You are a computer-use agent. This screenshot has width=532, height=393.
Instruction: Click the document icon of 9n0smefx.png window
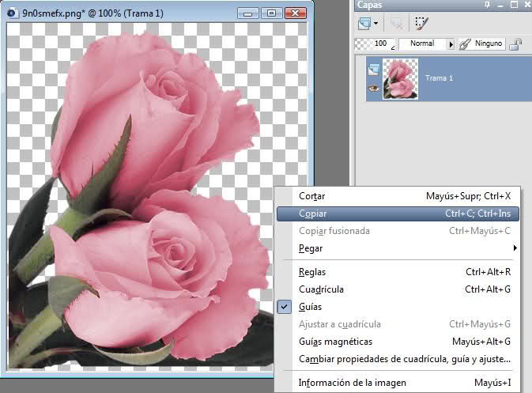[12, 13]
